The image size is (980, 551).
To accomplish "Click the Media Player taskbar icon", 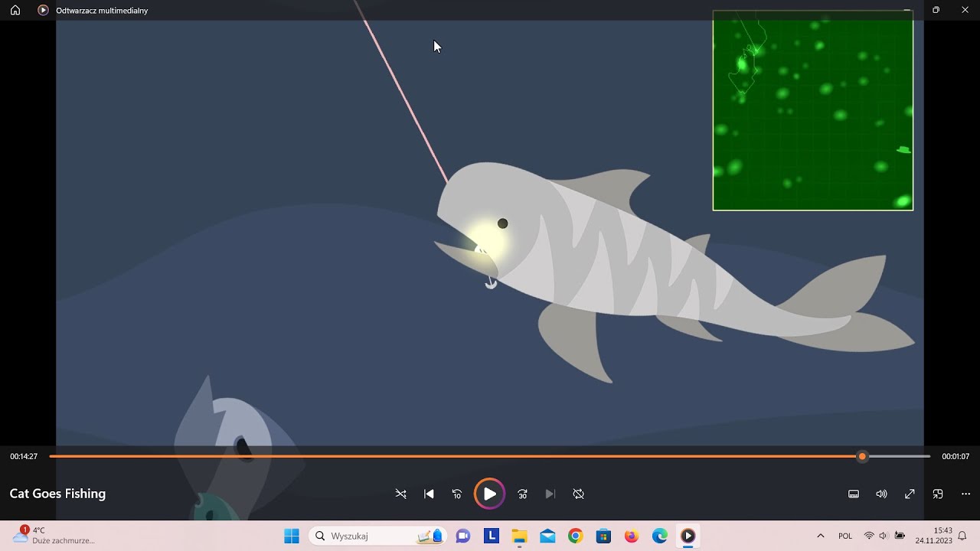I will point(688,536).
